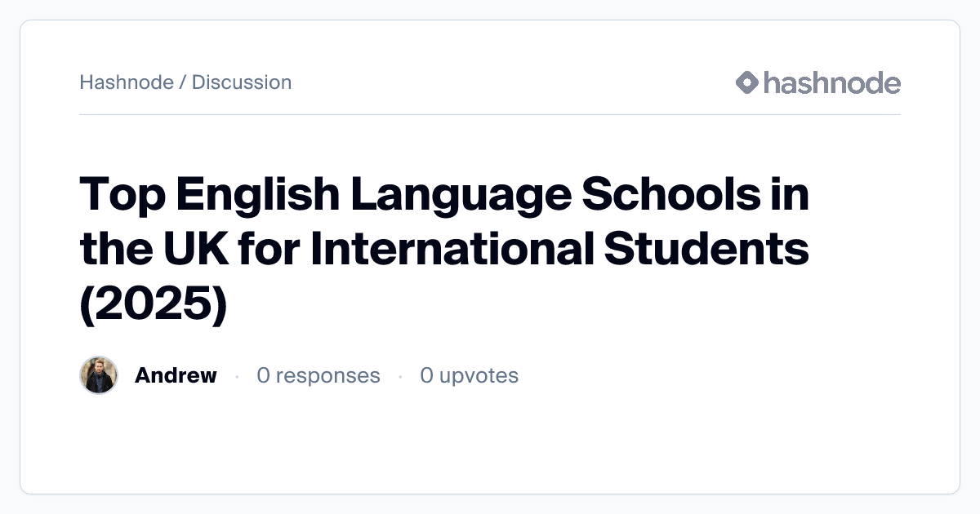
Task: Click the Hashnode diamond logo icon
Action: pos(747,82)
